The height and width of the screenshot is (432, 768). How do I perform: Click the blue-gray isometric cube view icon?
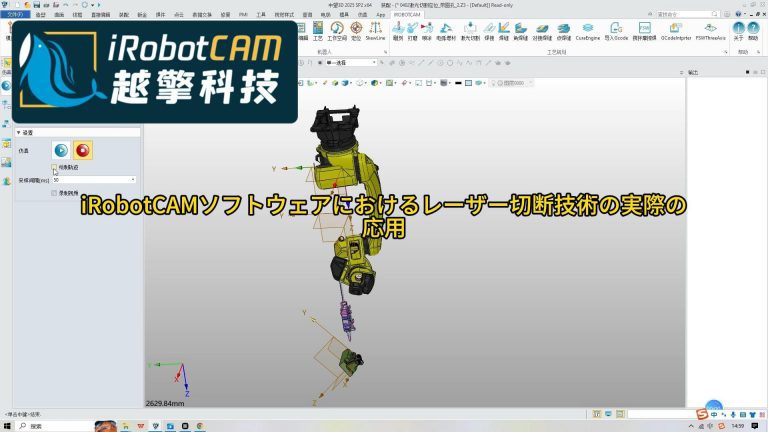click(x=345, y=83)
